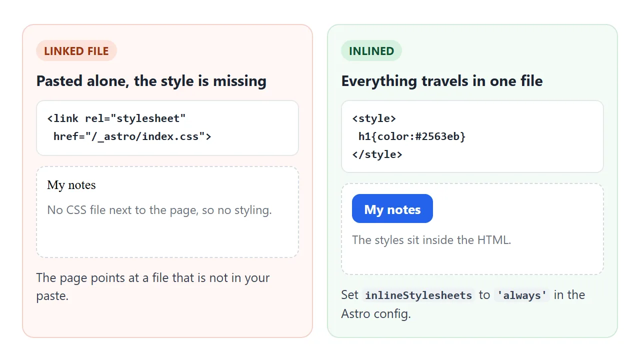Click heading "Everything travels in one file"
This screenshot has width=640, height=364.
[442, 81]
